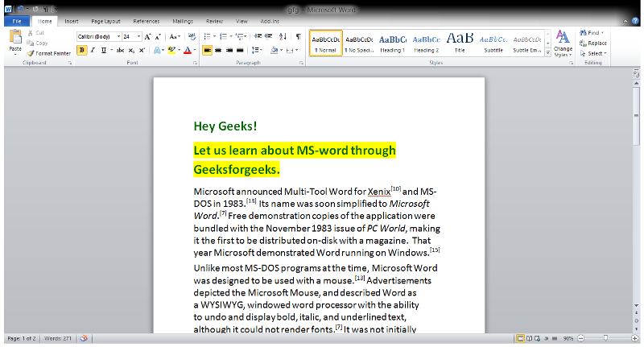
Task: Switch to the Insert tab
Action: click(x=72, y=21)
